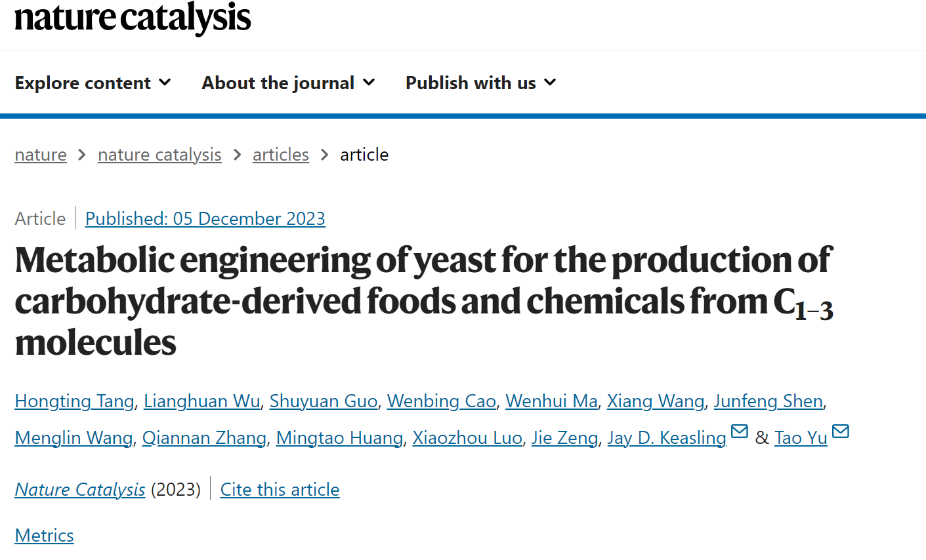Expand the Publish with us chevron

550,83
